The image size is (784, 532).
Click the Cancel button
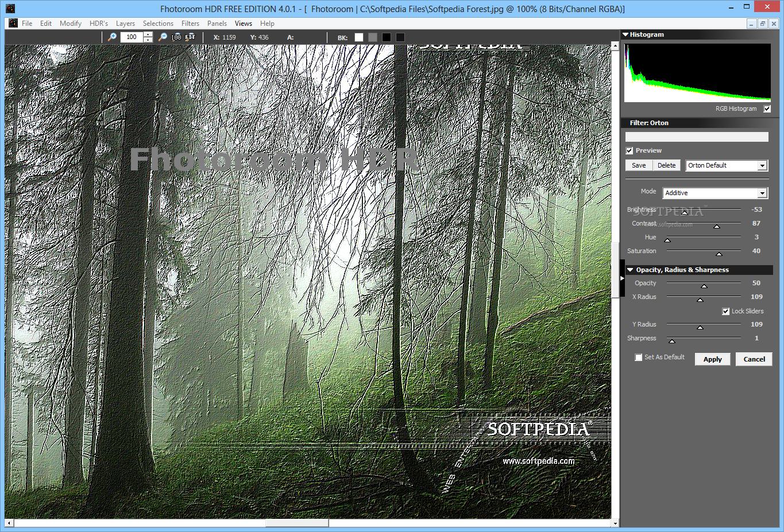(754, 359)
